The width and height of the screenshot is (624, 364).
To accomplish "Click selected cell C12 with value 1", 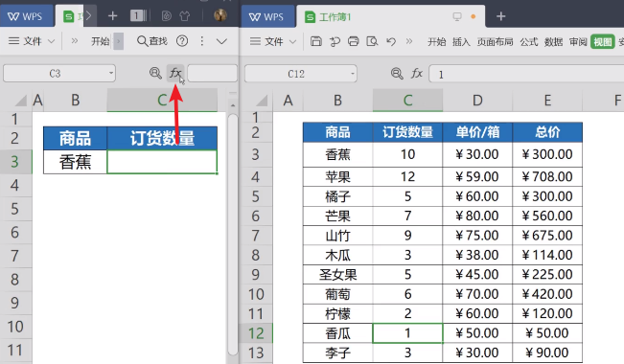I will pos(408,333).
